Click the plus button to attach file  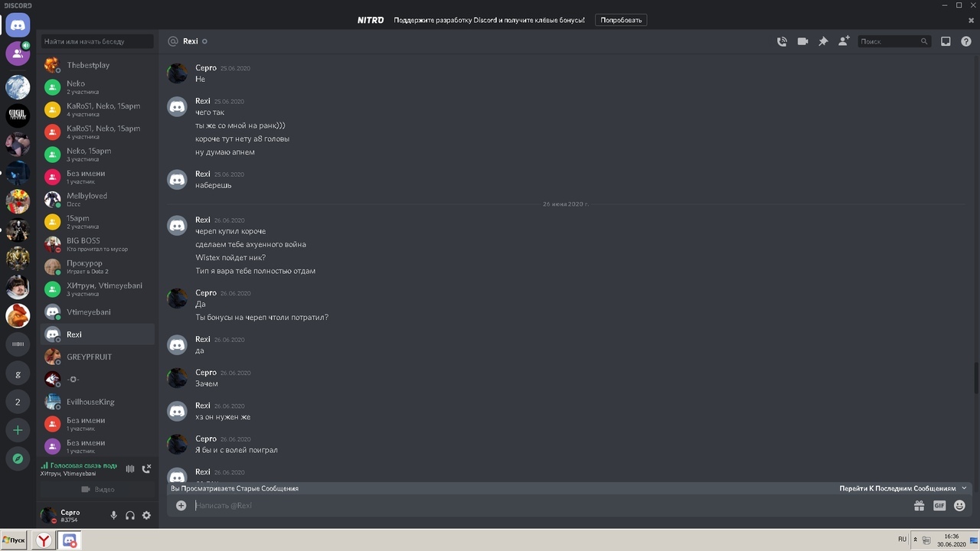(181, 505)
